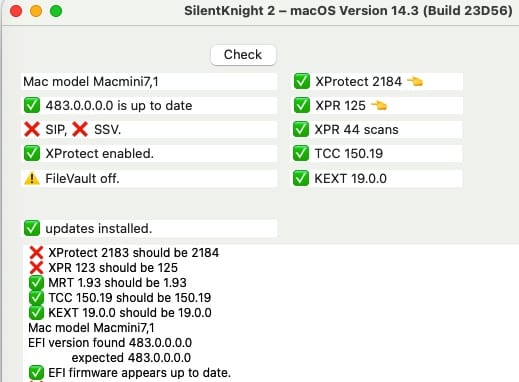Click the 'XProtect enabled.' text
The width and height of the screenshot is (519, 382).
point(100,153)
